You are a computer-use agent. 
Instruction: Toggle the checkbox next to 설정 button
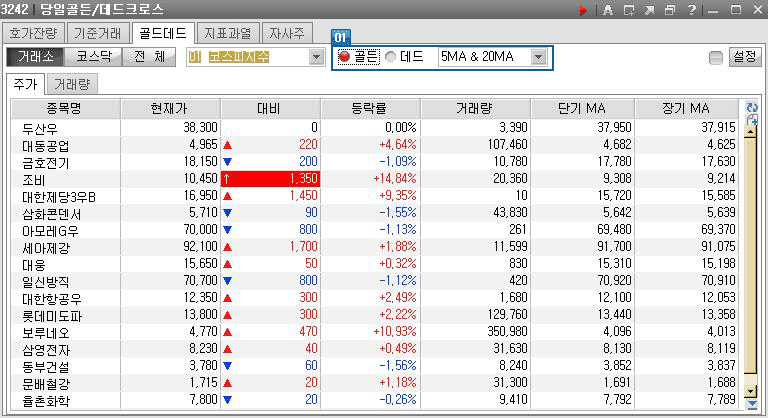pos(715,58)
